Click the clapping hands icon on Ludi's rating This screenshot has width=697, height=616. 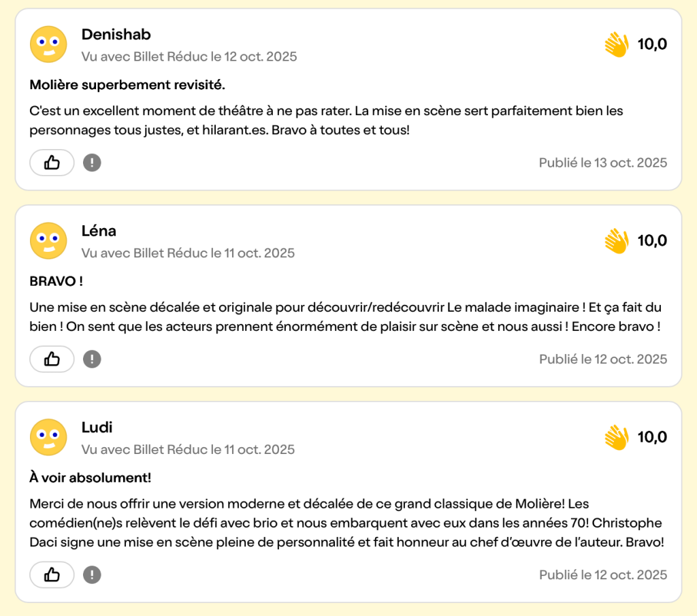click(x=616, y=438)
